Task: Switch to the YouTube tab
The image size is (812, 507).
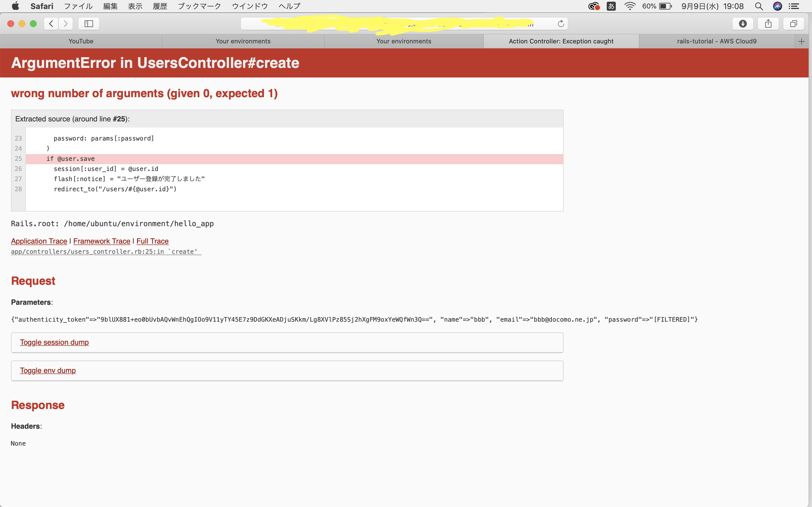Action: [81, 41]
